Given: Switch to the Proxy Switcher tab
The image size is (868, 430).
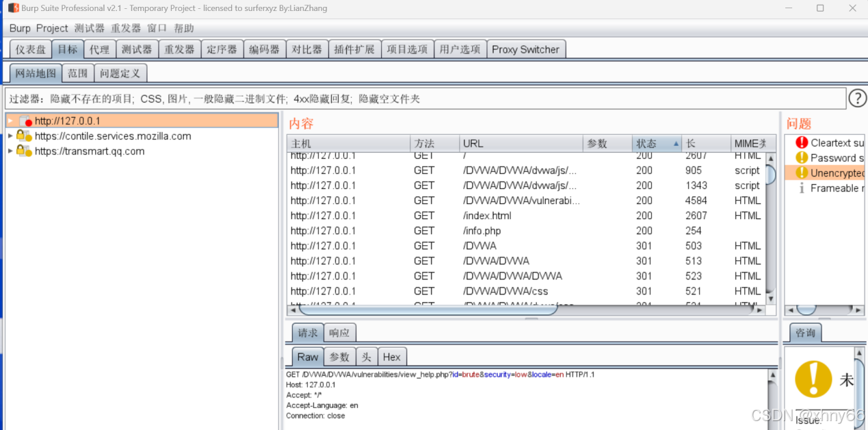Looking at the screenshot, I should [x=525, y=49].
